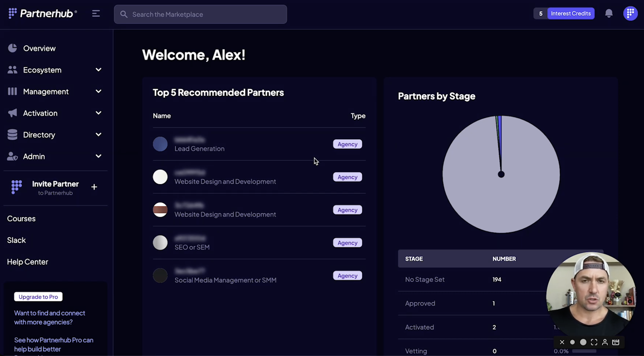Expand the Management menu chevron
This screenshot has height=356, width=644.
[x=99, y=91]
